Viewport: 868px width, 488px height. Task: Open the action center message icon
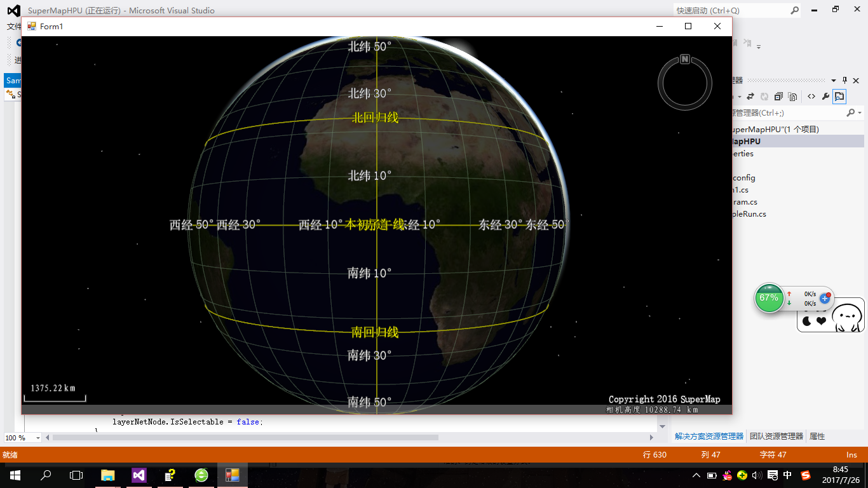[x=773, y=475]
